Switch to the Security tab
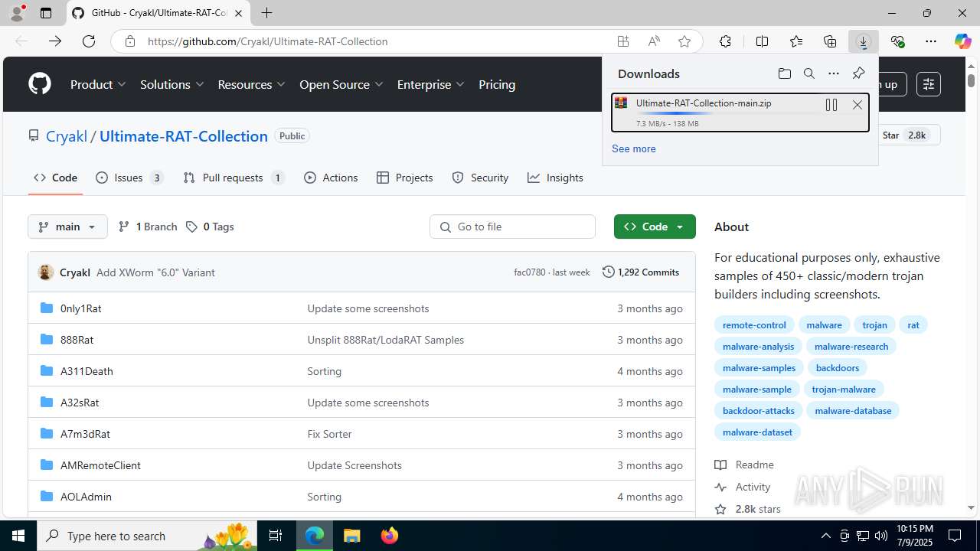Viewport: 980px width, 551px height. point(480,178)
